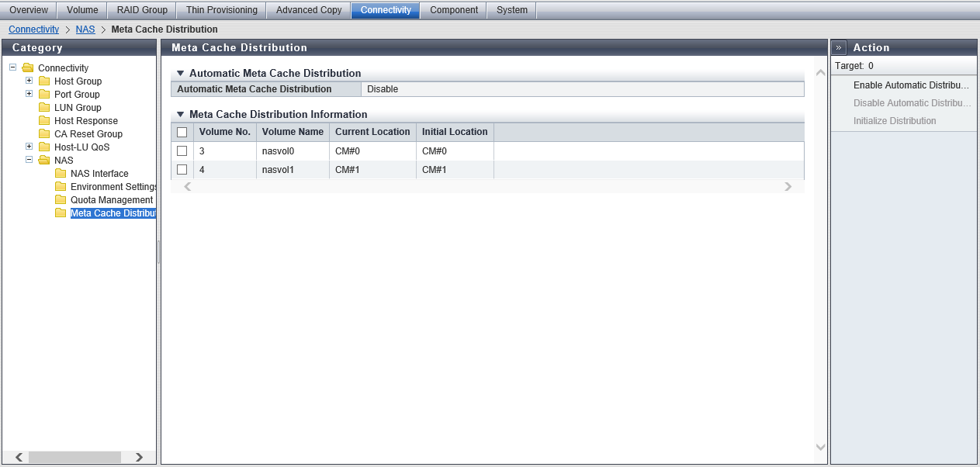Collapse the Action panel with double-arrow icon

point(840,47)
